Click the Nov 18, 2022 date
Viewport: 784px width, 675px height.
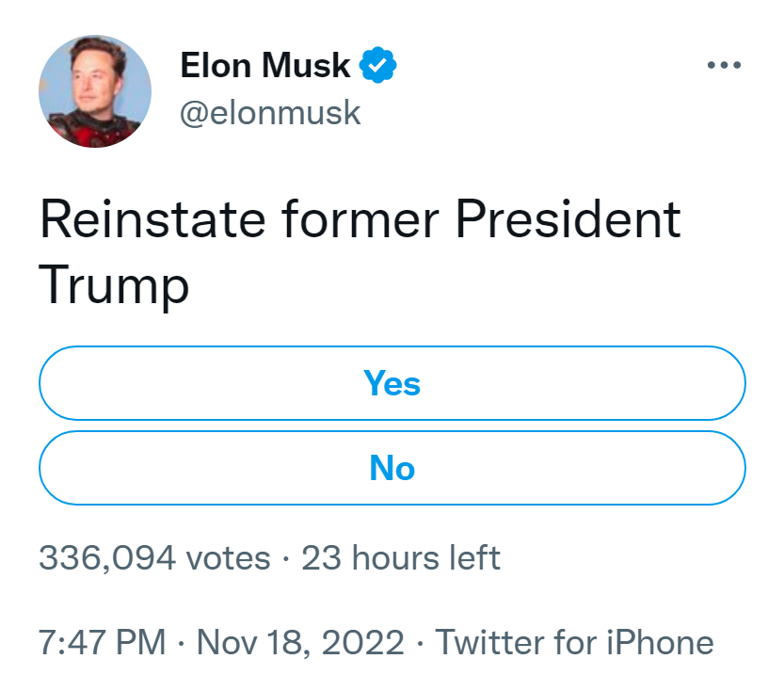pos(300,642)
